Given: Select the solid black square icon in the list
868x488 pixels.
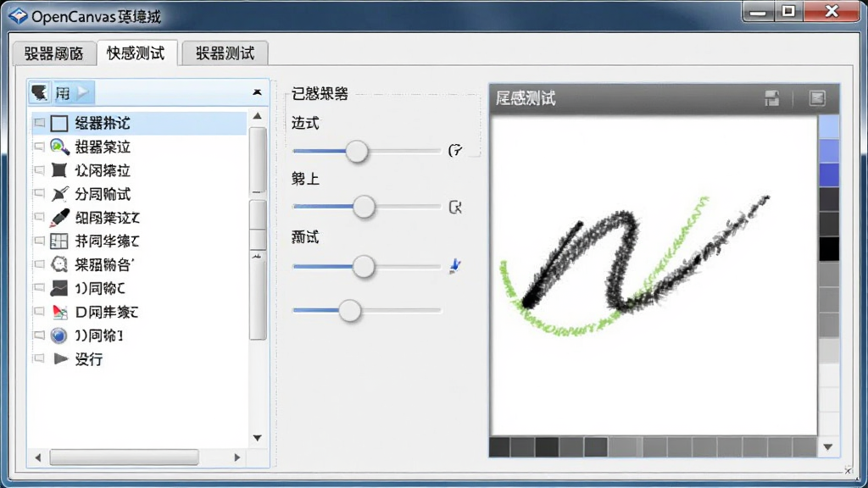Looking at the screenshot, I should [x=59, y=169].
